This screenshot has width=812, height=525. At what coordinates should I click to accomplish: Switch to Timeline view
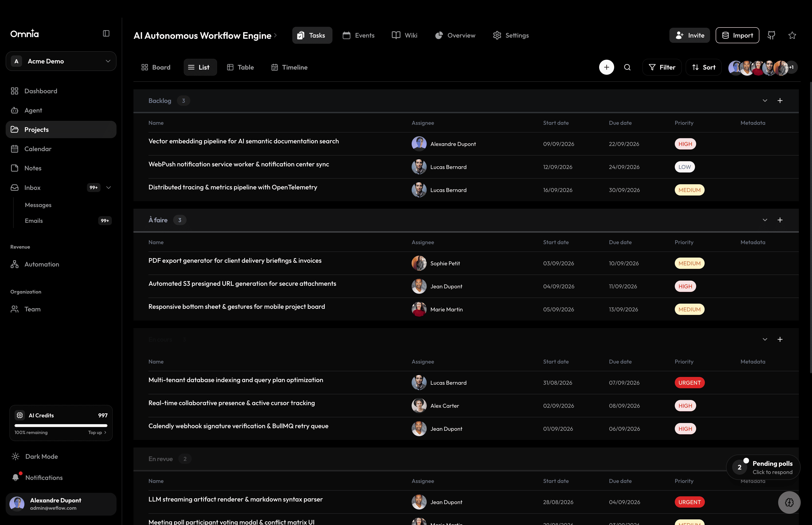[x=289, y=67]
